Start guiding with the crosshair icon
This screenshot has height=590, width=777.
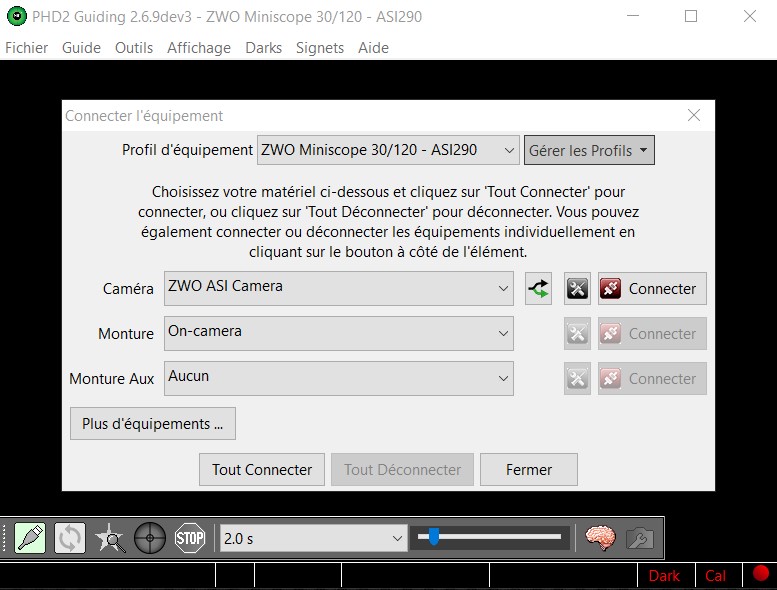(150, 538)
